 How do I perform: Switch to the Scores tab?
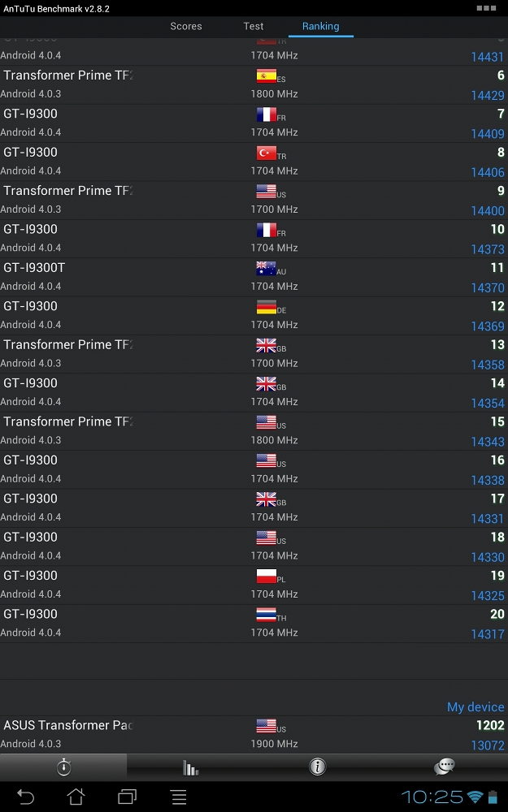point(186,26)
